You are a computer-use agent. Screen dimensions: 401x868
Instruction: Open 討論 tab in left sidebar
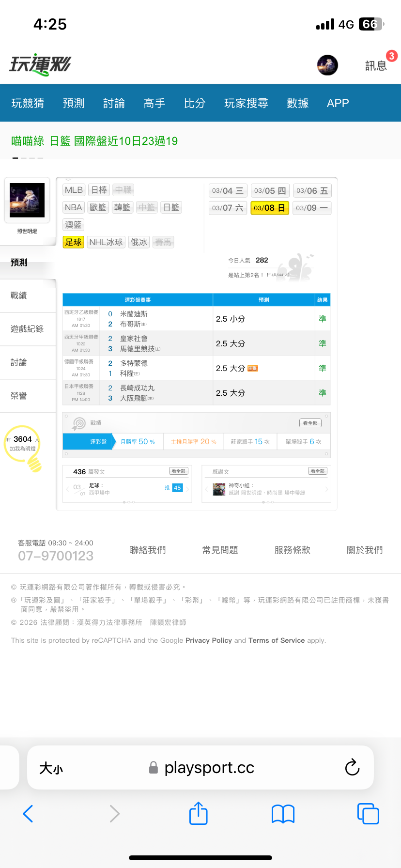click(28, 362)
